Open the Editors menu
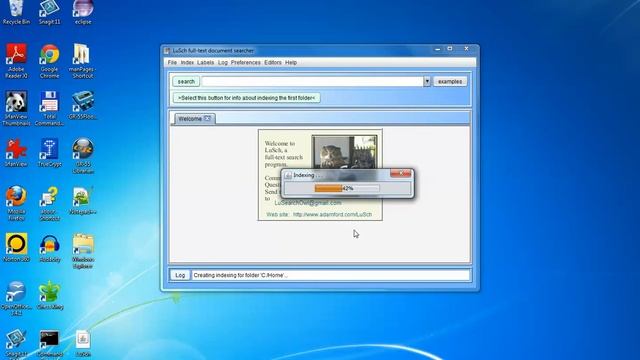 (273, 62)
